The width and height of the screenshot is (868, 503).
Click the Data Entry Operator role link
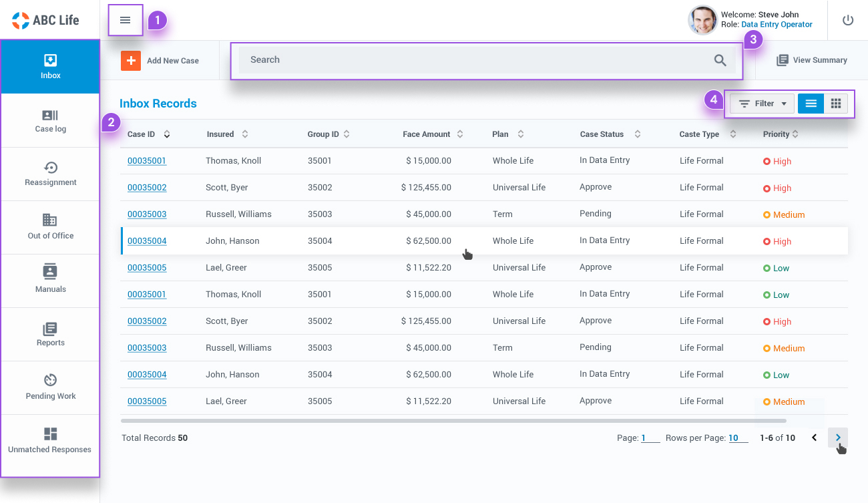(777, 25)
